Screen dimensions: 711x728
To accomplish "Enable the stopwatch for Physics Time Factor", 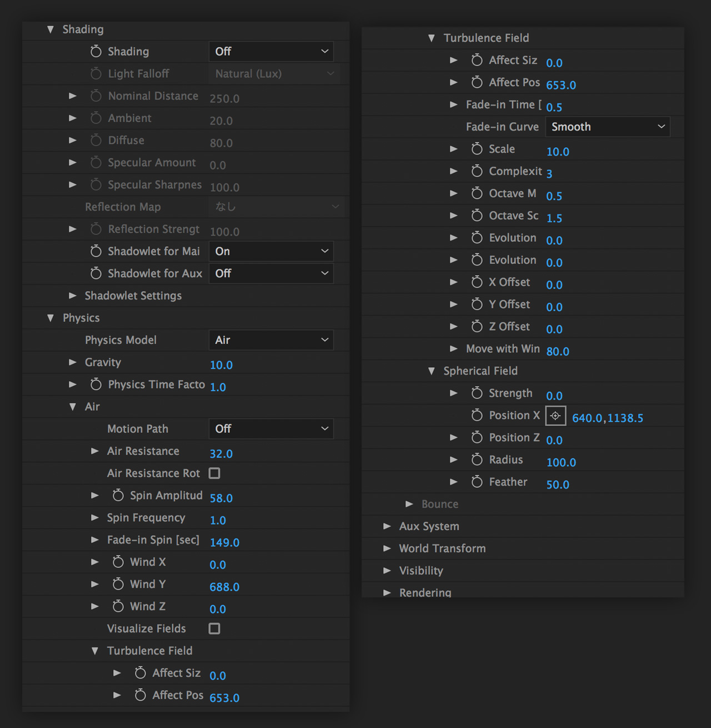I will tap(96, 385).
